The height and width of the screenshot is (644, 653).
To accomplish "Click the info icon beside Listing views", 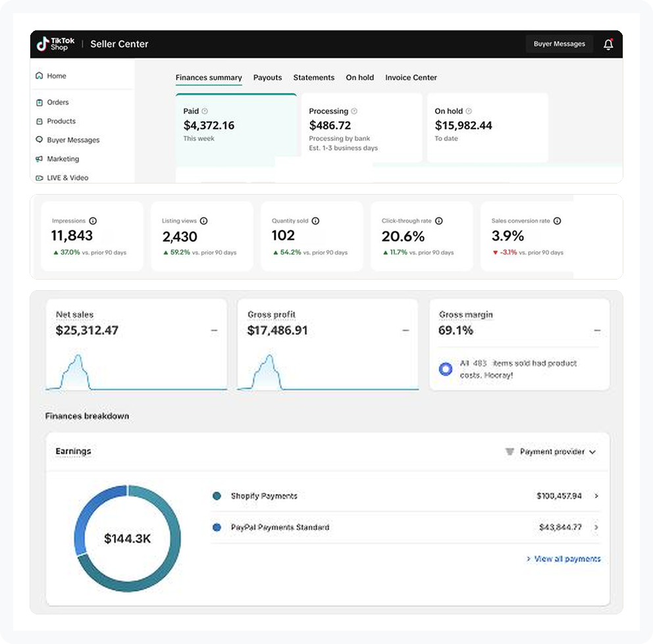I will (x=203, y=220).
